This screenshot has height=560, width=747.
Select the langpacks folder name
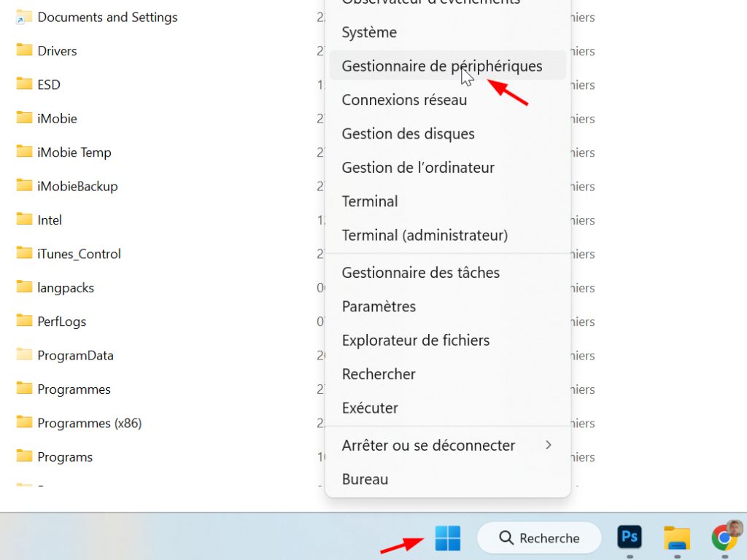[x=66, y=288]
